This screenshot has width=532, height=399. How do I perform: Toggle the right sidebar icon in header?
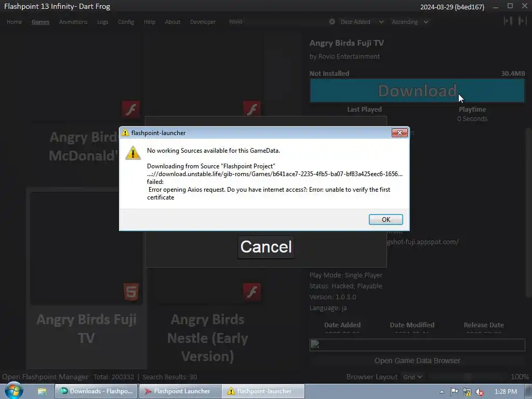[522, 21]
